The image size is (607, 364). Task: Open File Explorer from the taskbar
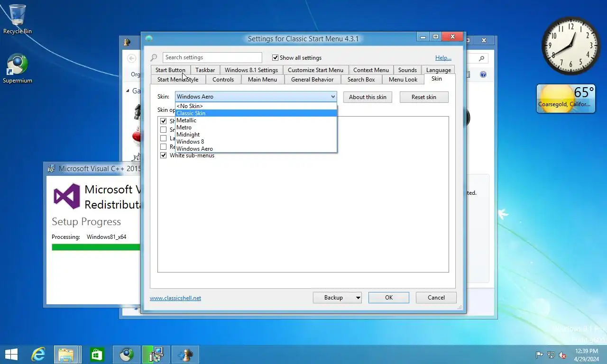(x=65, y=354)
